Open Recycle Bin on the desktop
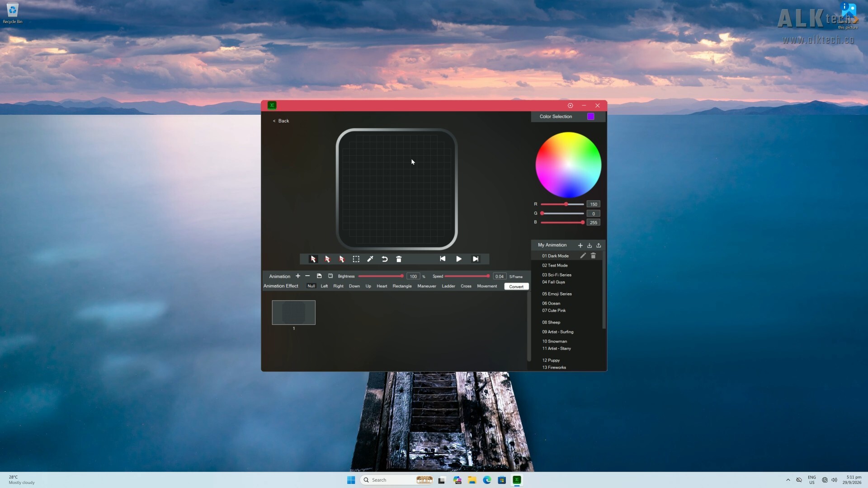 pyautogui.click(x=13, y=14)
